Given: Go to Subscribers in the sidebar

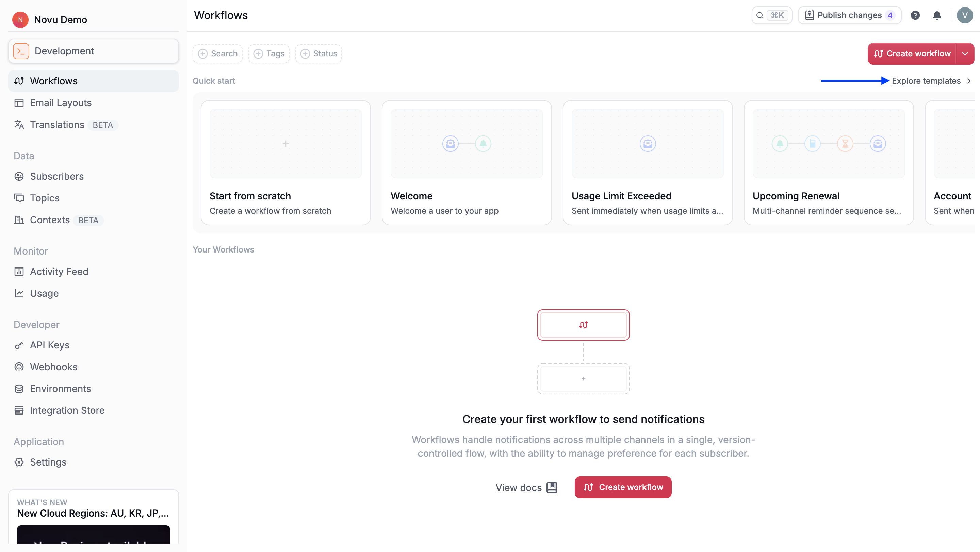Looking at the screenshot, I should coord(57,176).
